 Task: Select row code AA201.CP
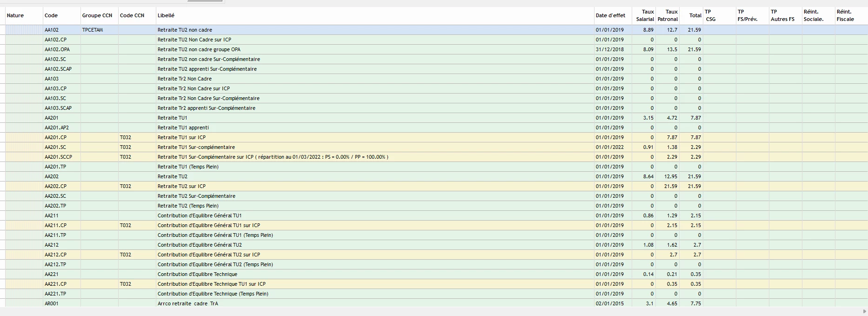[x=55, y=137]
